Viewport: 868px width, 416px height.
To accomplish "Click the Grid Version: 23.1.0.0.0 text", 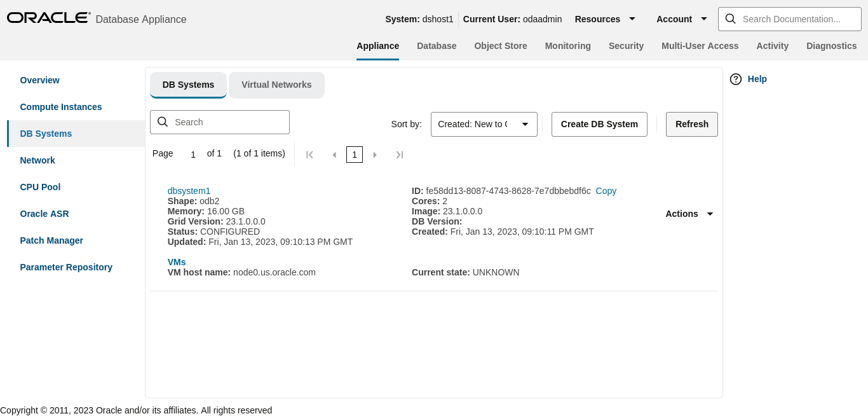I will point(216,221).
